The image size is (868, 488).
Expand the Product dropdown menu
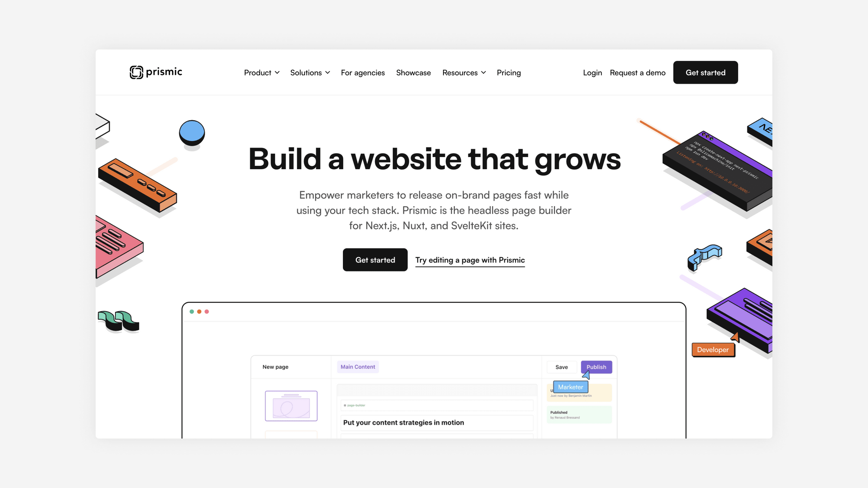tap(261, 72)
